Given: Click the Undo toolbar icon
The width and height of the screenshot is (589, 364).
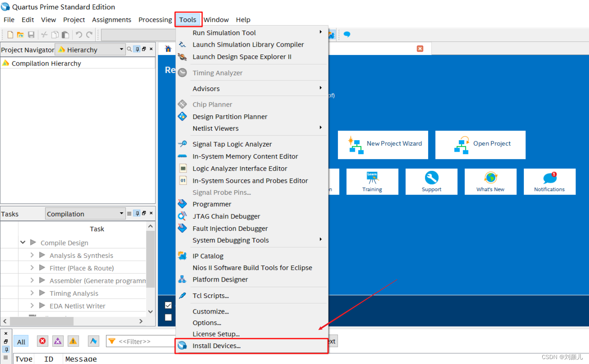Looking at the screenshot, I should pos(79,35).
